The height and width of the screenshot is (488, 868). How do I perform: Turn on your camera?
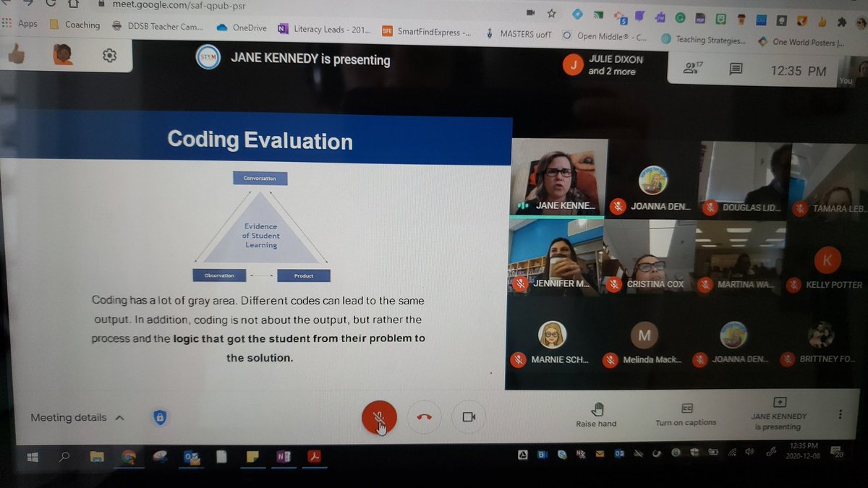(468, 416)
